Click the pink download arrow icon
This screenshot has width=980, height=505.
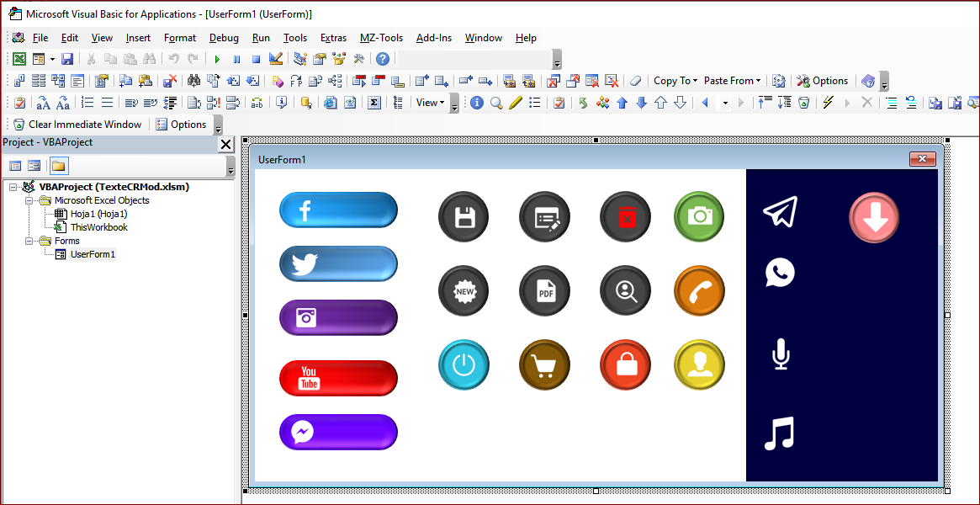(874, 217)
